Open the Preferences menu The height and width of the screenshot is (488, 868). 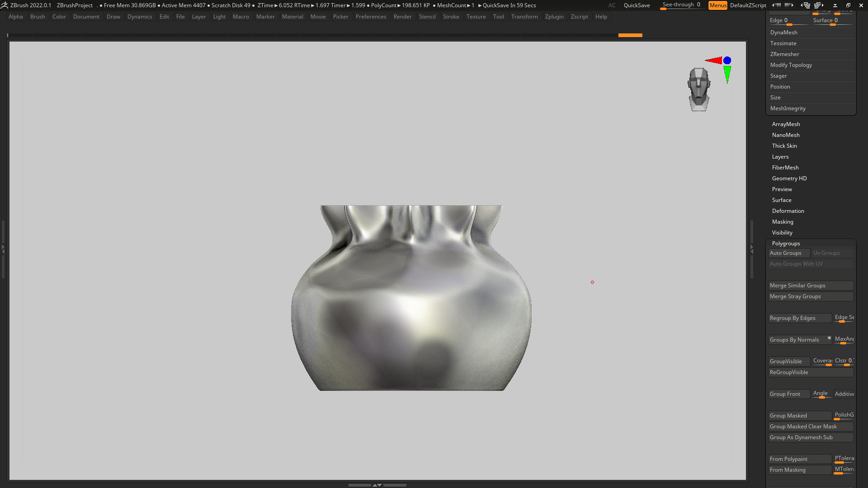(371, 17)
